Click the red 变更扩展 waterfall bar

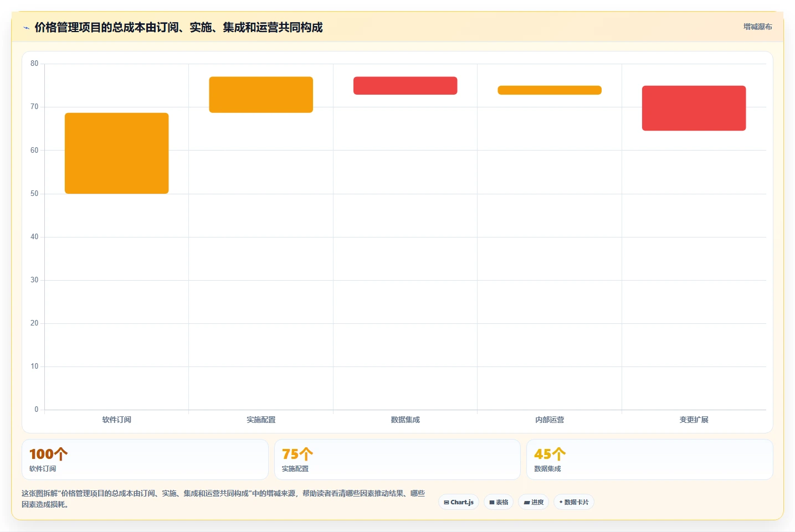(x=694, y=108)
